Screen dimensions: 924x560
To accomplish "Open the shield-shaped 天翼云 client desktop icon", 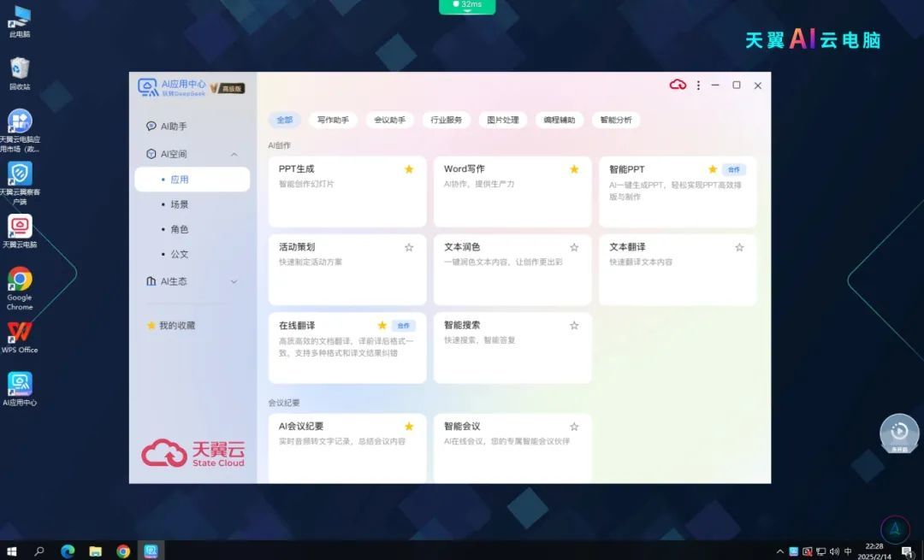I will pos(20,183).
